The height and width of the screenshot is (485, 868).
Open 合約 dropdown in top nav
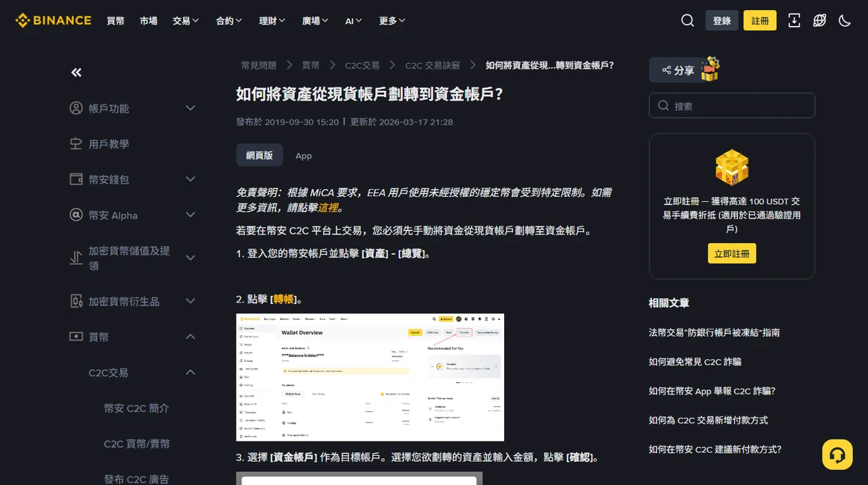click(229, 21)
